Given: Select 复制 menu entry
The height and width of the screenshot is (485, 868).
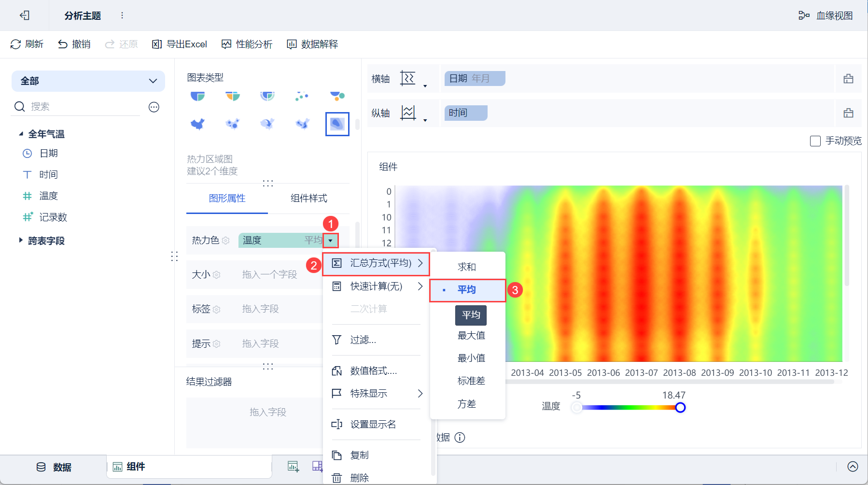Looking at the screenshot, I should point(376,455).
